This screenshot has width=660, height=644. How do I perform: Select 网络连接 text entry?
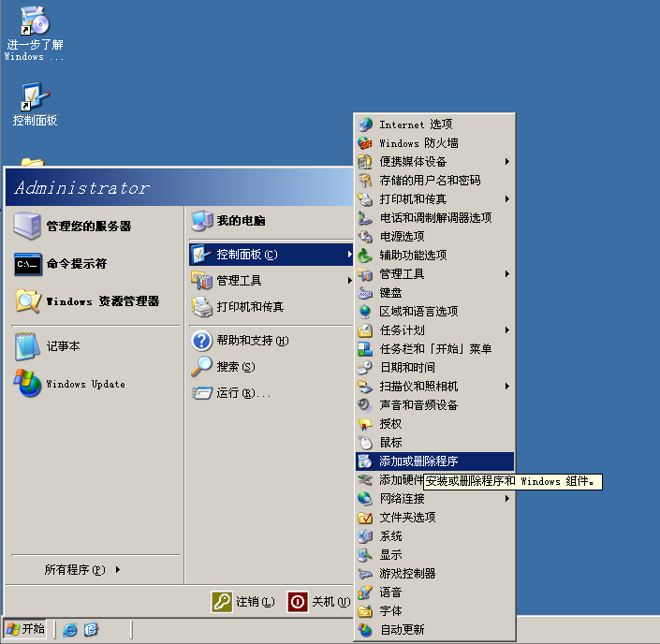point(402,499)
